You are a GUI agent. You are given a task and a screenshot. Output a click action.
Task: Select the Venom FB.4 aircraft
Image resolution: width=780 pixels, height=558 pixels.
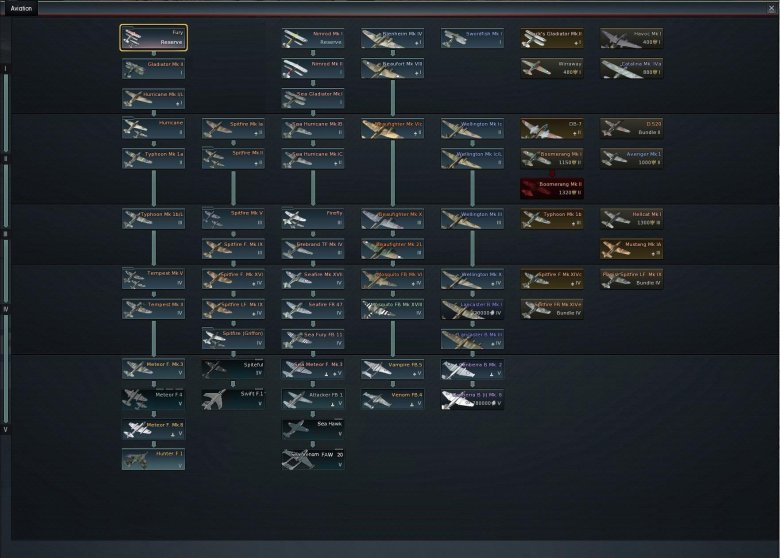392,399
